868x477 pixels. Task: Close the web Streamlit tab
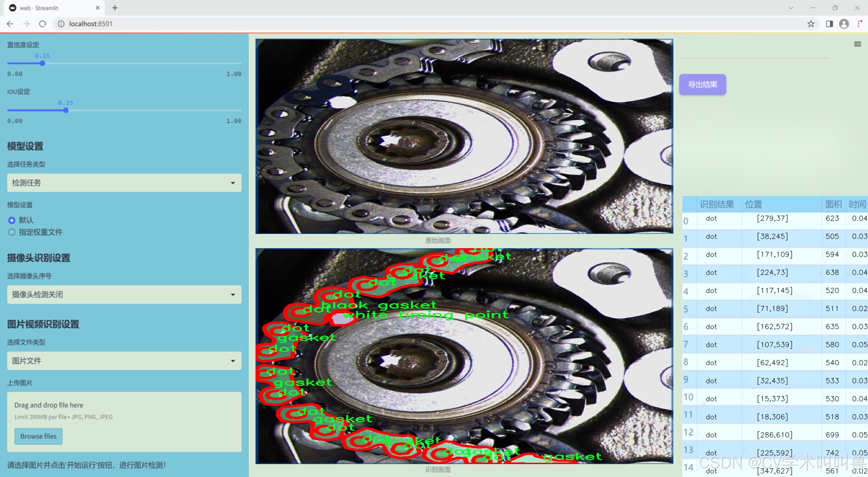tap(98, 8)
